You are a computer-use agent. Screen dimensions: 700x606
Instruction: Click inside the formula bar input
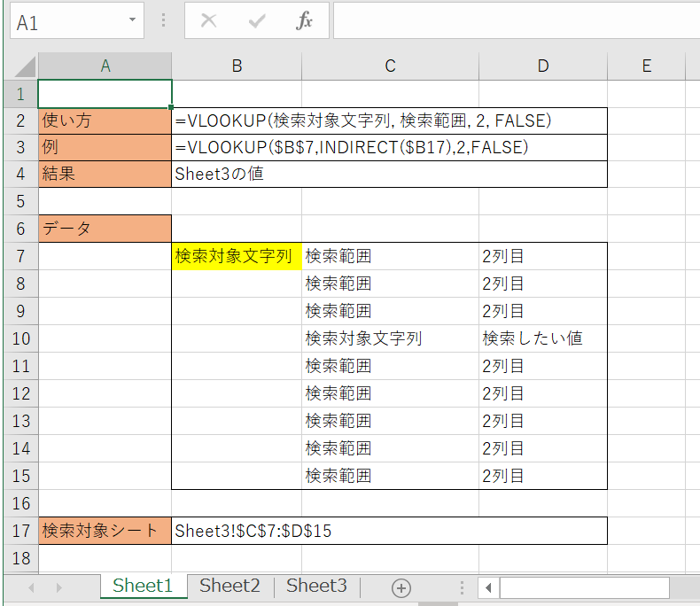click(514, 21)
